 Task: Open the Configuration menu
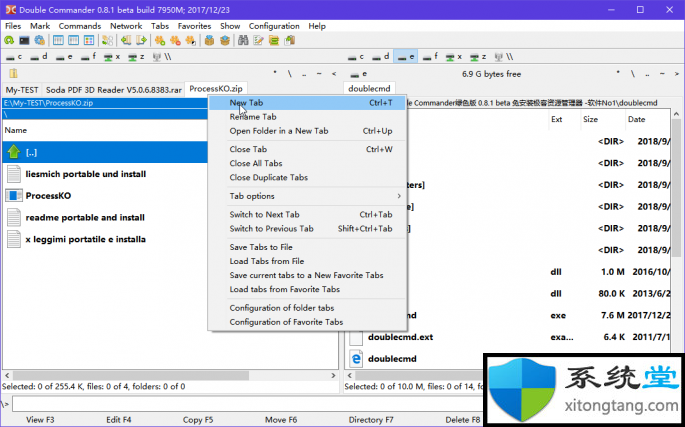(x=274, y=26)
